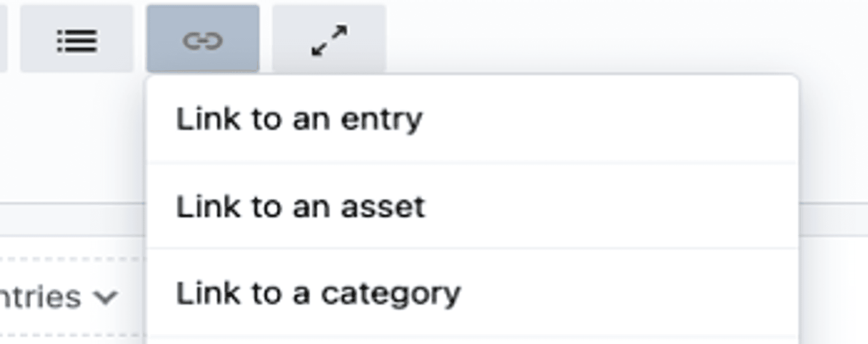
Task: Open the entries selector label
Action: (41, 297)
